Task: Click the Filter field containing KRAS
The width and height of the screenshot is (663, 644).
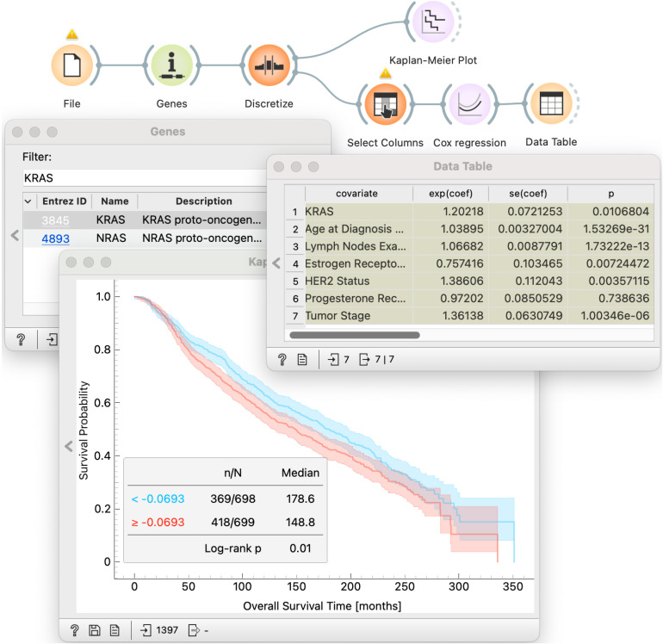Action: 145,178
